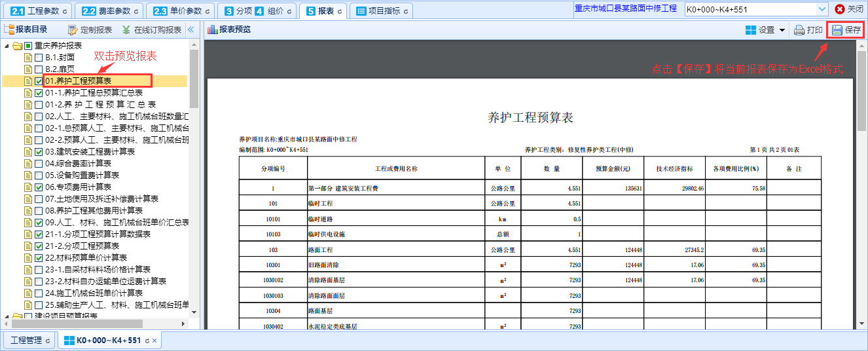Click the 报表目录 panel icon
Image resolution: width=868 pixels, height=351 pixels.
[9, 29]
